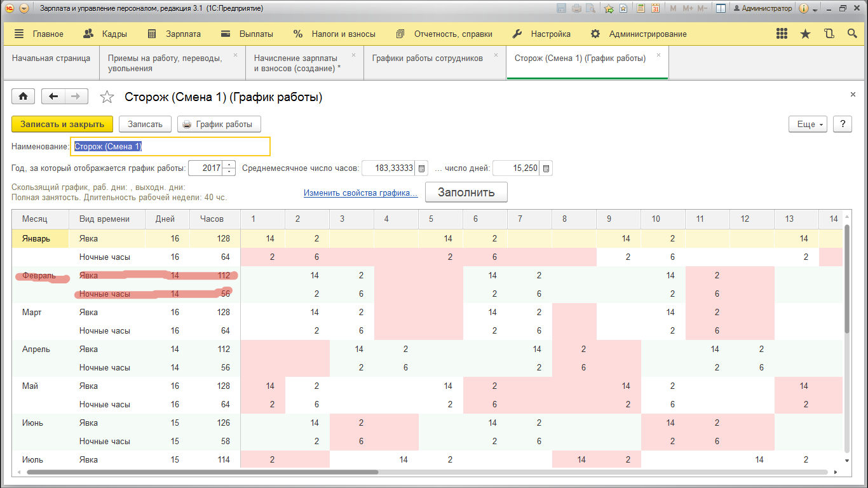Click the horizontal scrollbar under the table

pos(203,472)
